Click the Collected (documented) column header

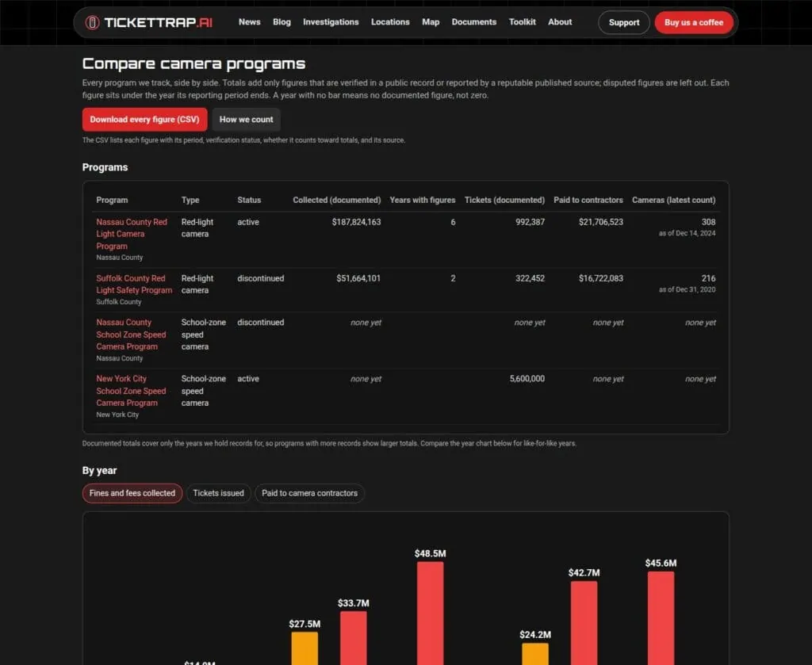(336, 201)
